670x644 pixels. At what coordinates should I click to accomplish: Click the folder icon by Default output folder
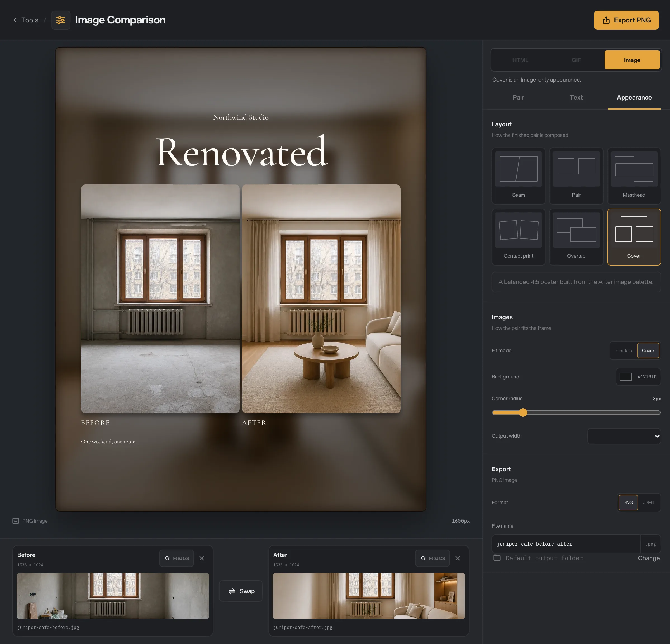pyautogui.click(x=497, y=558)
